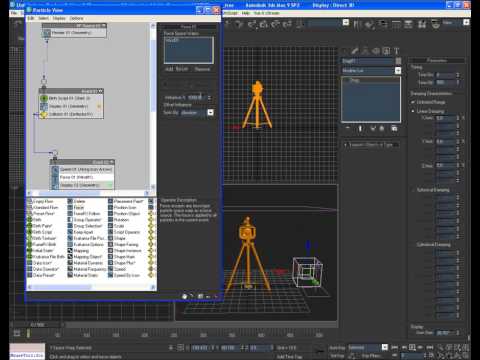
Task: Open the Options menu in Particle View
Action: [x=77, y=18]
